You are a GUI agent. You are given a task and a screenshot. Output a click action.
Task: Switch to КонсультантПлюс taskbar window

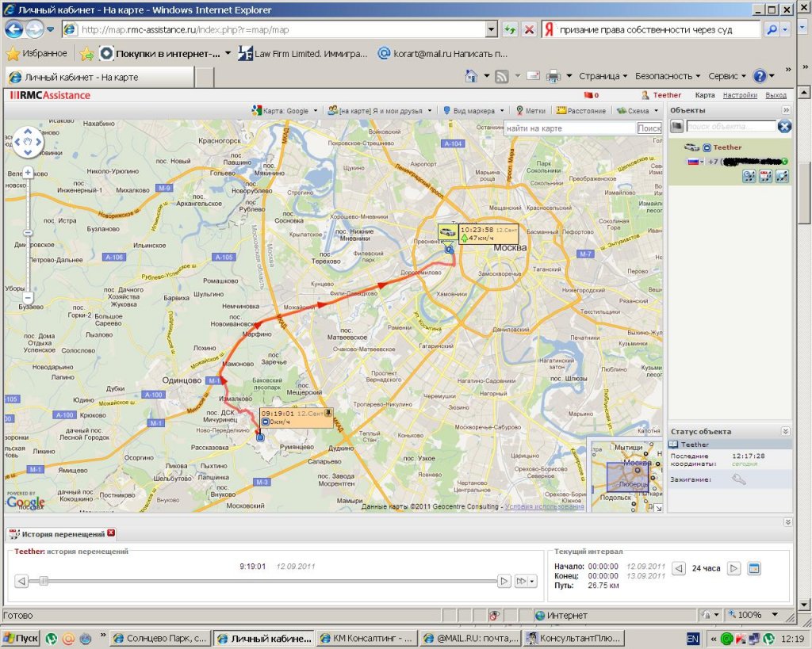(574, 639)
